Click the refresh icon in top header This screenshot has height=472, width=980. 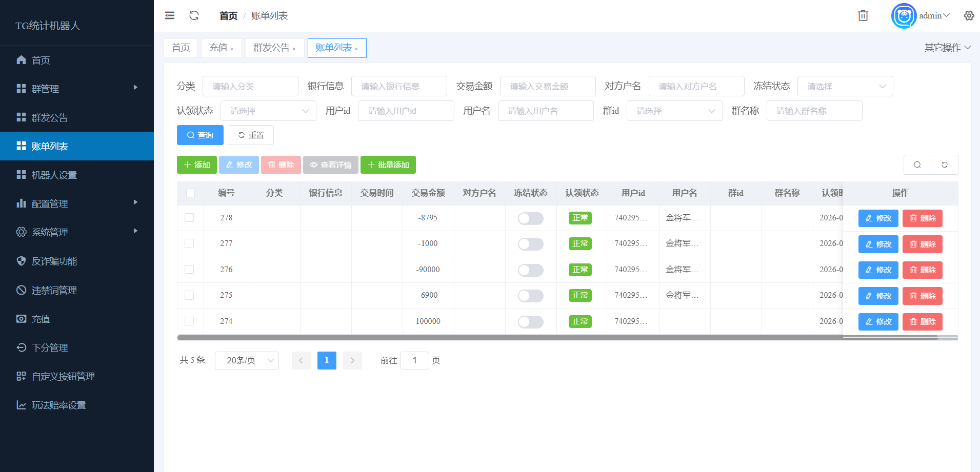pos(194,15)
